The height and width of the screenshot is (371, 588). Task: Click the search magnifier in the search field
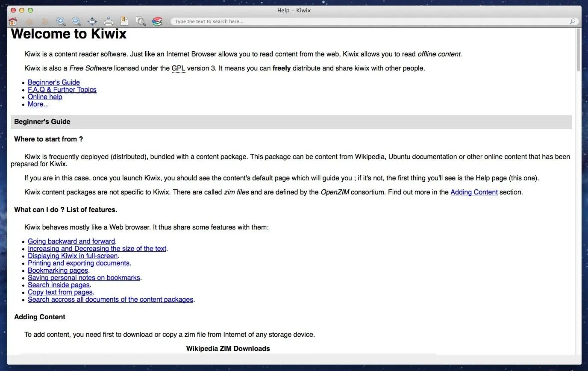point(573,21)
